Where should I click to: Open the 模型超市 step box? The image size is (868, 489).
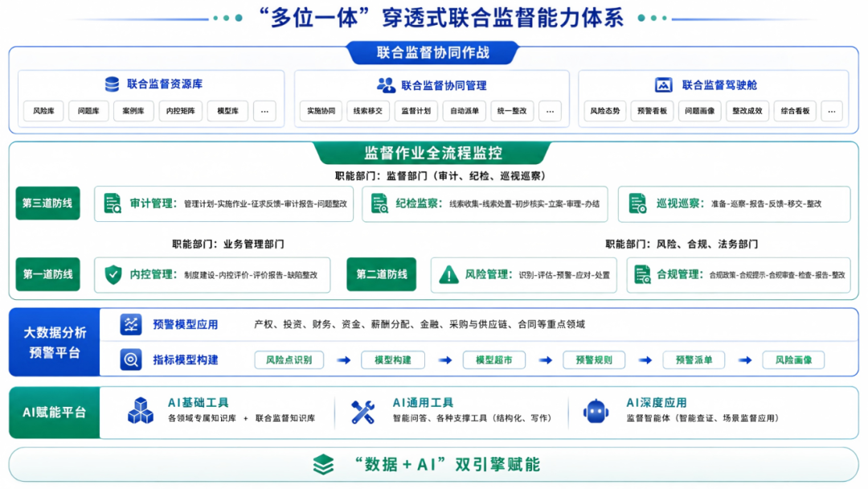[x=493, y=360]
